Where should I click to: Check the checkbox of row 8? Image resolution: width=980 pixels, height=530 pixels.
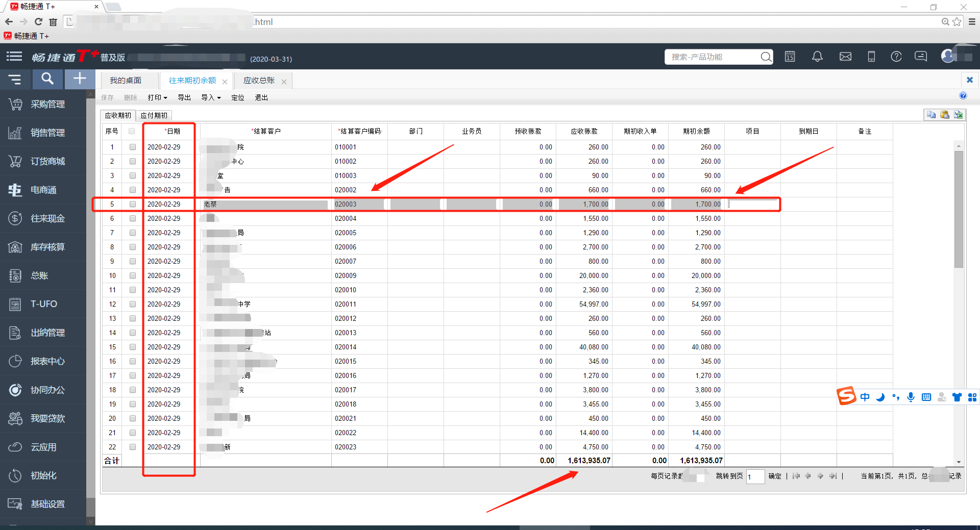tap(133, 247)
